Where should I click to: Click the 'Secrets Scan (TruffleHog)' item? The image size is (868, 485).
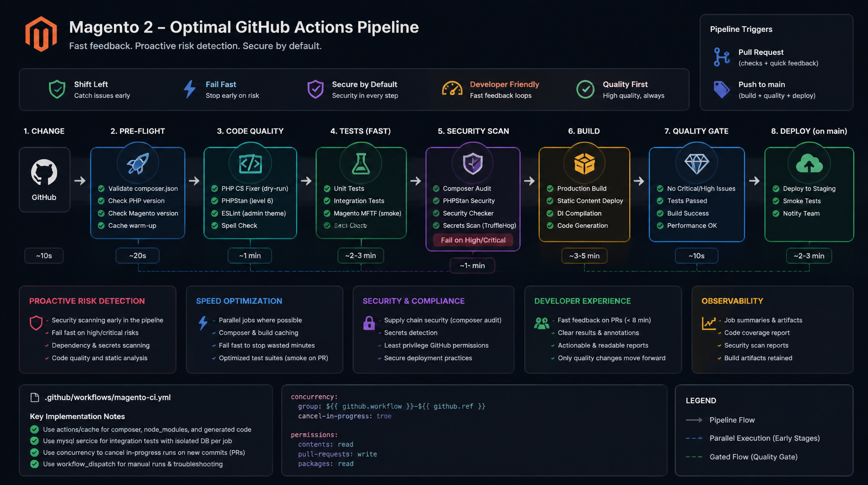479,226
